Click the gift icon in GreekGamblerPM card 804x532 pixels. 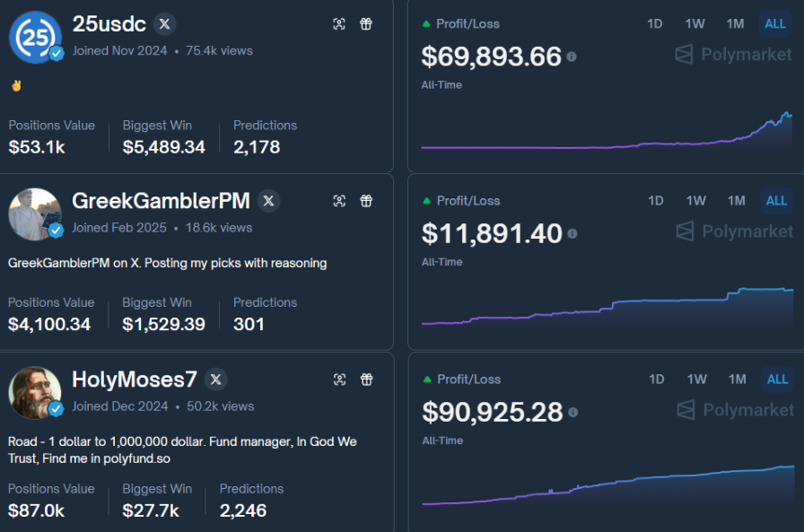(x=366, y=201)
